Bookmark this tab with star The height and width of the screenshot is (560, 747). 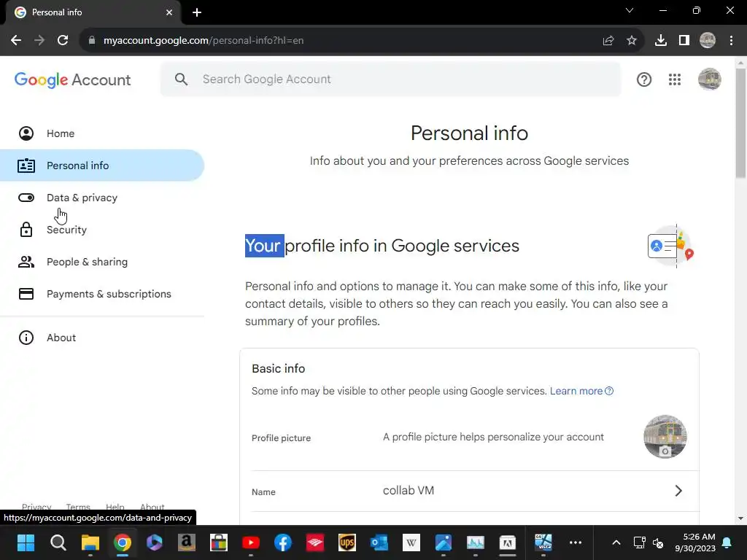pos(632,41)
